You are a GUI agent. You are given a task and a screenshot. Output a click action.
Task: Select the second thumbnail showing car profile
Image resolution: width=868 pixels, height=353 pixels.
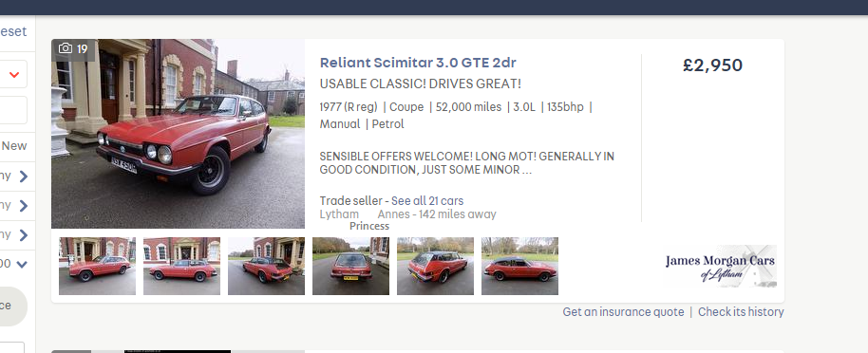(181, 266)
